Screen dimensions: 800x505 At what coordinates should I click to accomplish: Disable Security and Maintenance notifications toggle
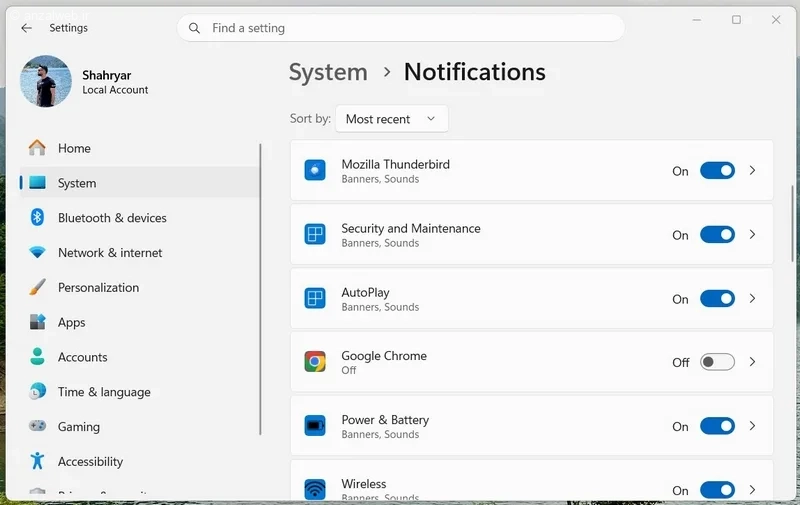pyautogui.click(x=717, y=235)
